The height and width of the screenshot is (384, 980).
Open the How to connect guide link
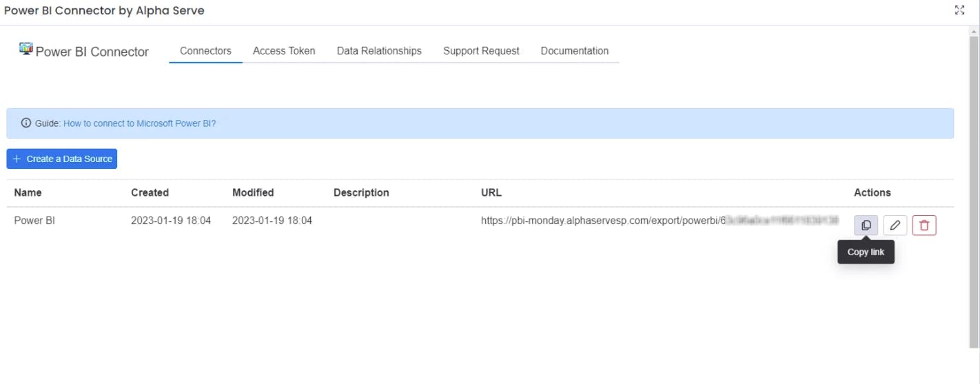tap(139, 123)
